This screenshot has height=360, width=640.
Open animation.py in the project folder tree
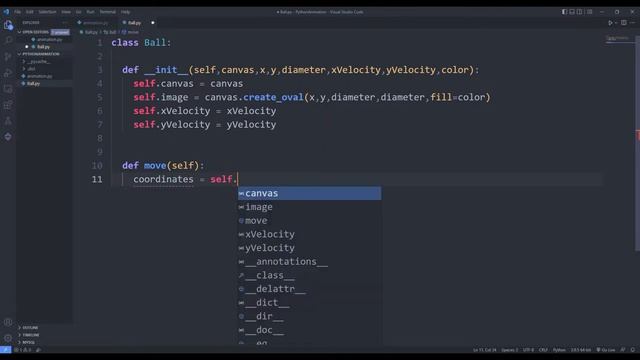point(39,76)
